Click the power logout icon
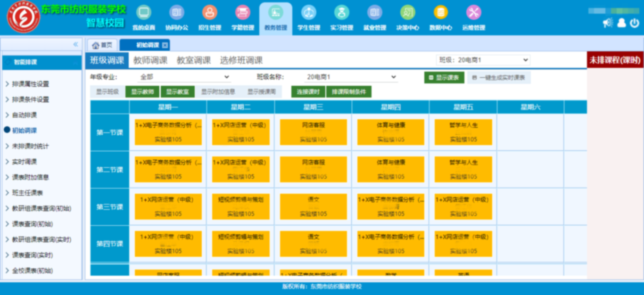 pos(635,23)
